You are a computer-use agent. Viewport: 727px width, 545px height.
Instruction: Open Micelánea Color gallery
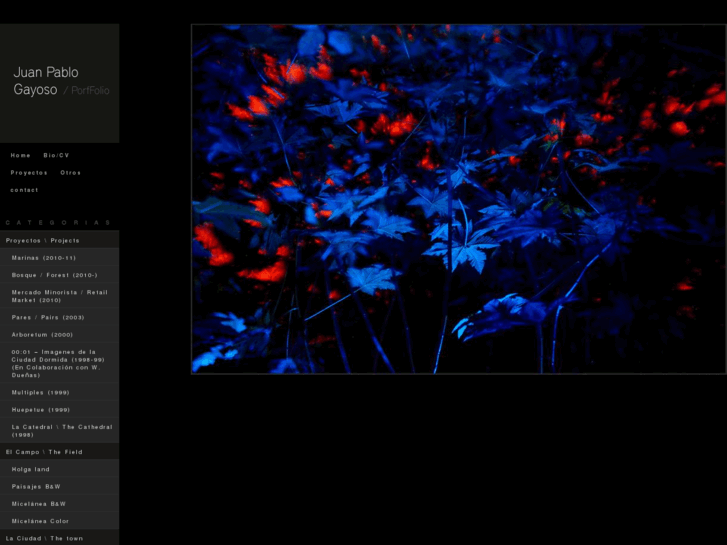pos(59,521)
